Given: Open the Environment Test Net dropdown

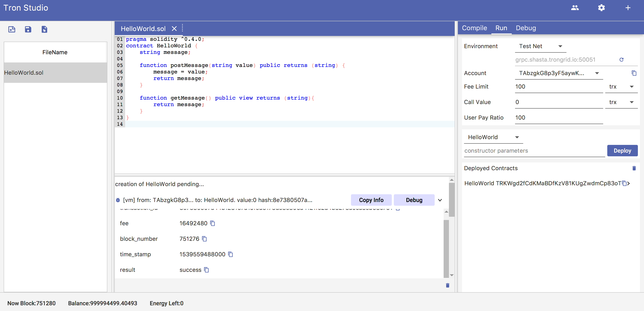Looking at the screenshot, I should coord(540,46).
